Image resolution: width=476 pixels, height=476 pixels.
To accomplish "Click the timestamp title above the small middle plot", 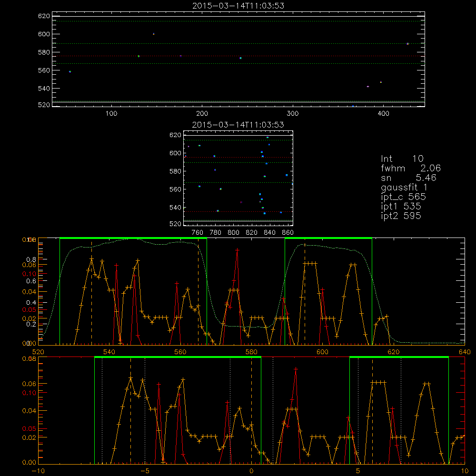I will click(238, 125).
